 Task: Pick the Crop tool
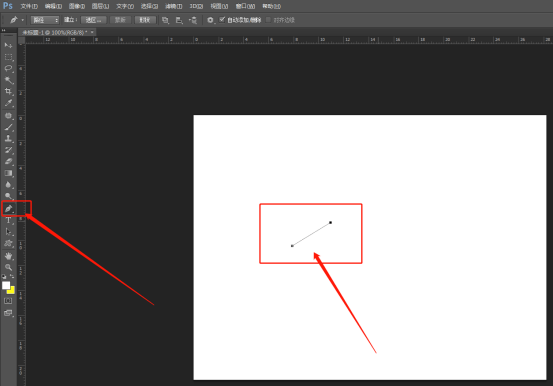8,92
